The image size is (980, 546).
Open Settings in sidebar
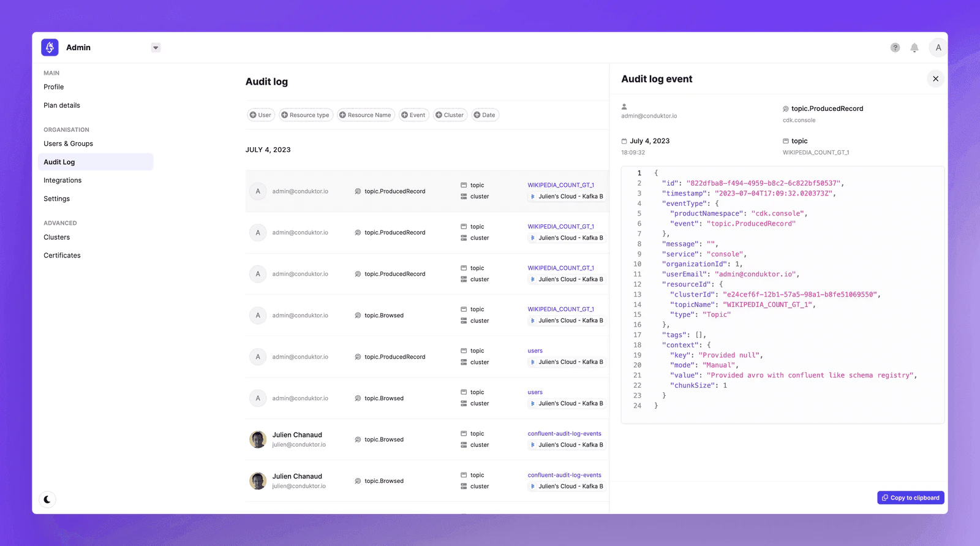(x=56, y=199)
